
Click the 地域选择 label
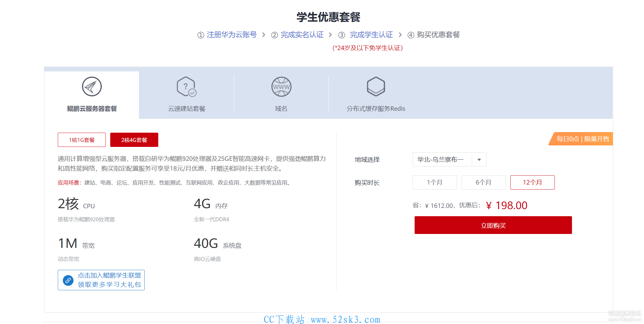click(367, 160)
